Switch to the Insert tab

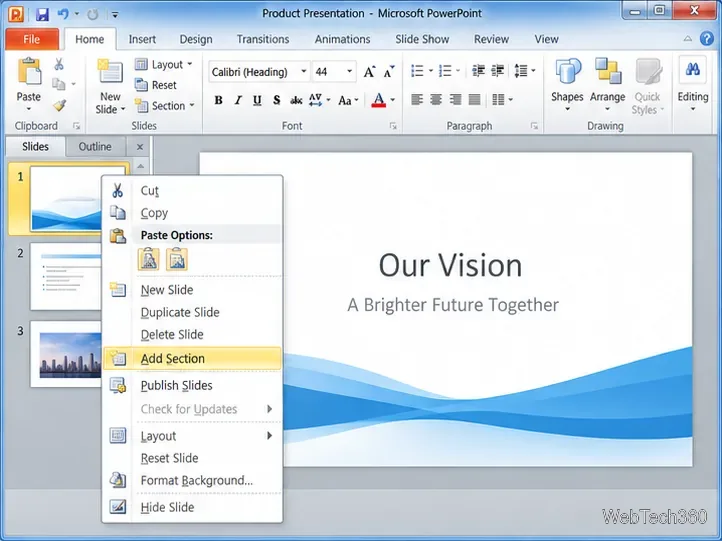(142, 39)
